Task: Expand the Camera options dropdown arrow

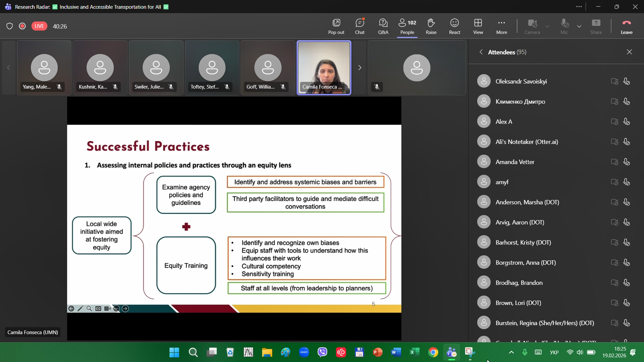Action: pos(547,26)
